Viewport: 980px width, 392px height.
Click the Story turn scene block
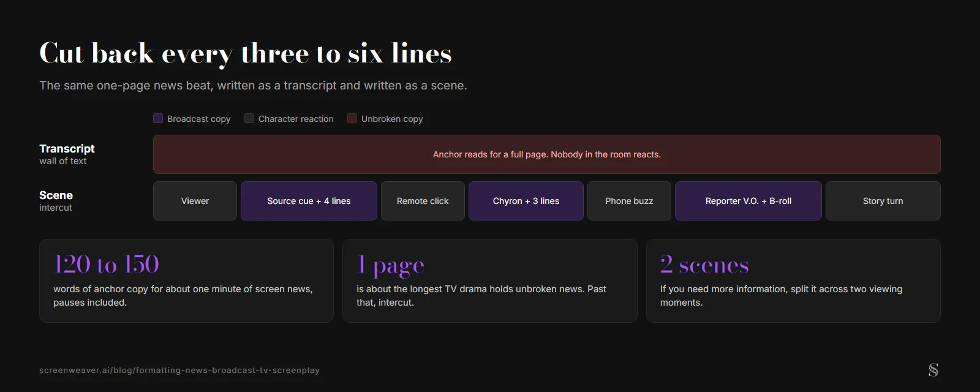tap(883, 201)
